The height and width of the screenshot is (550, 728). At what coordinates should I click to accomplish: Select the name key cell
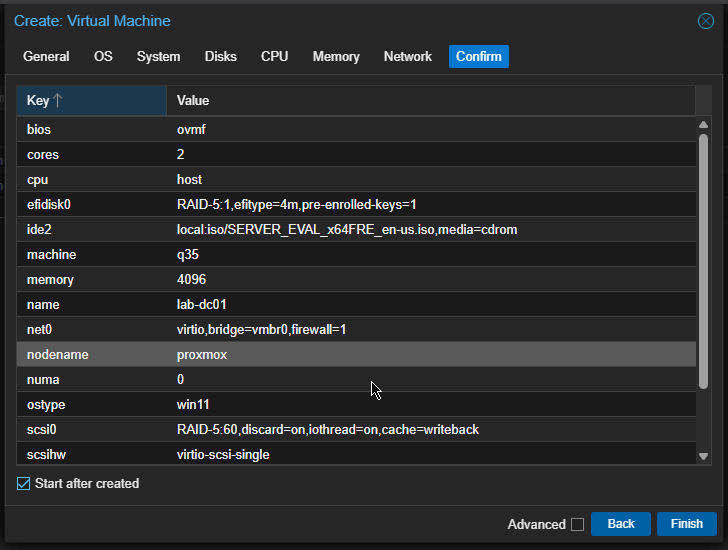click(91, 305)
